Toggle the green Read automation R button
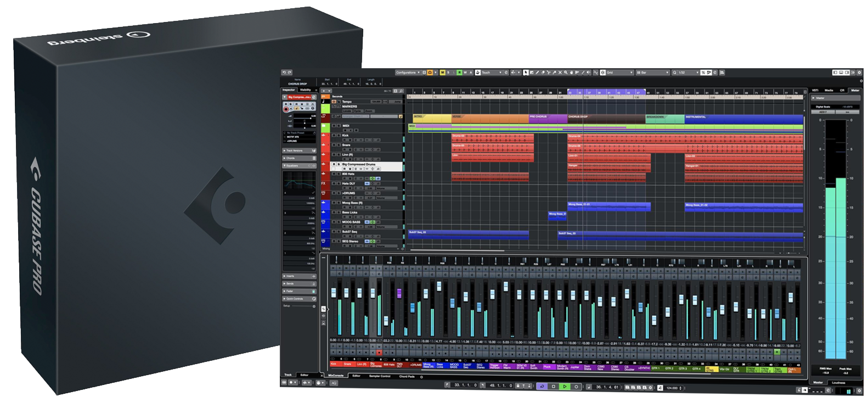Screen dimensions: 868x402 459,72
